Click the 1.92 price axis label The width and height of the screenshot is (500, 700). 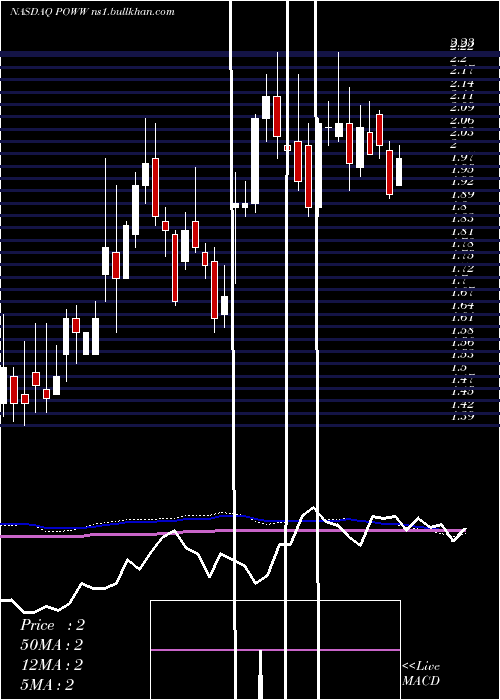[462, 182]
